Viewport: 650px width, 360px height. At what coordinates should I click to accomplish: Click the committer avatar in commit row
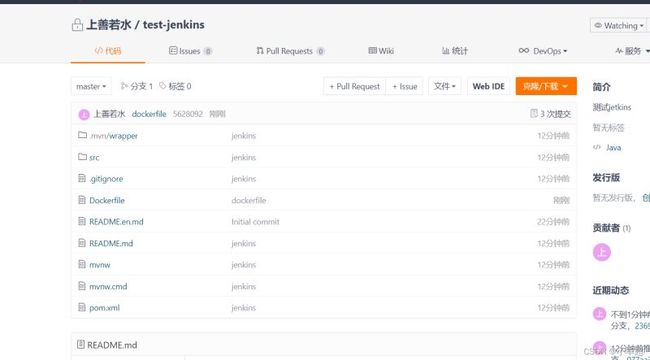coord(84,114)
